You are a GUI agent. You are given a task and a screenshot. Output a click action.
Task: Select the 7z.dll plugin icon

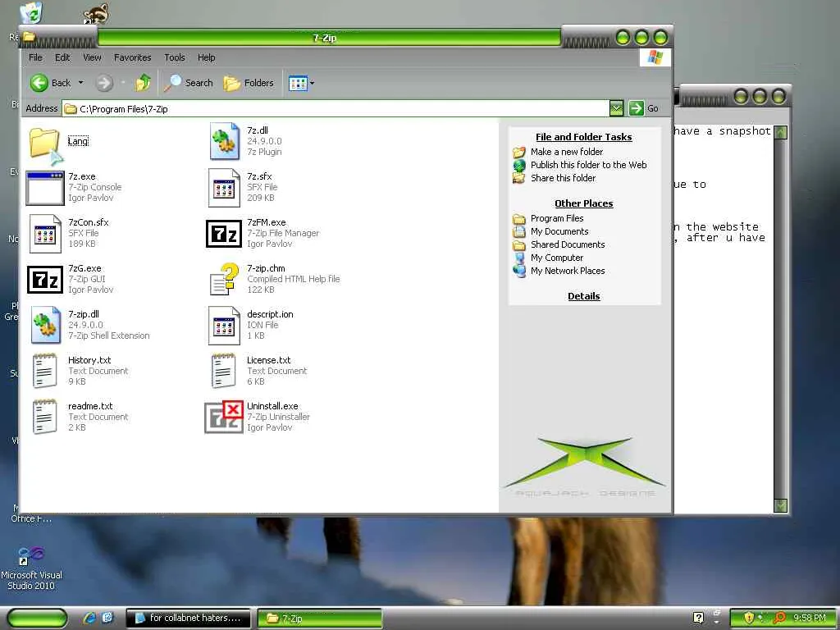[x=225, y=141]
